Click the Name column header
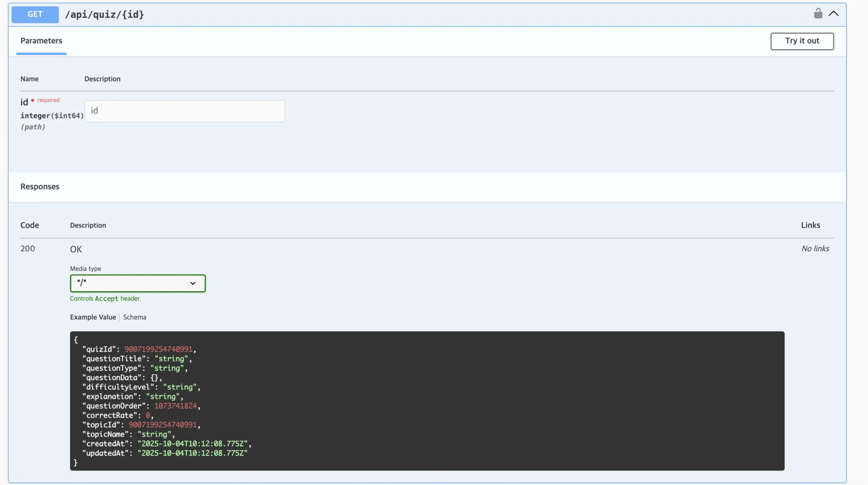 pos(29,79)
